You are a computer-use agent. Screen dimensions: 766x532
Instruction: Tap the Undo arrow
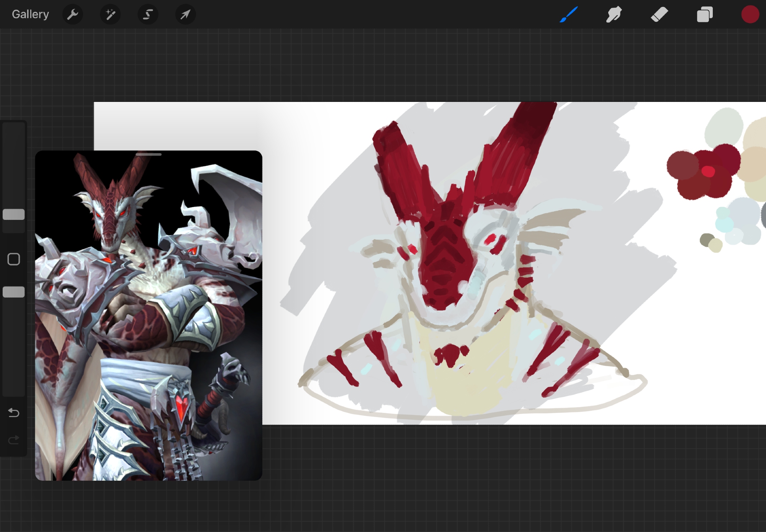click(14, 413)
